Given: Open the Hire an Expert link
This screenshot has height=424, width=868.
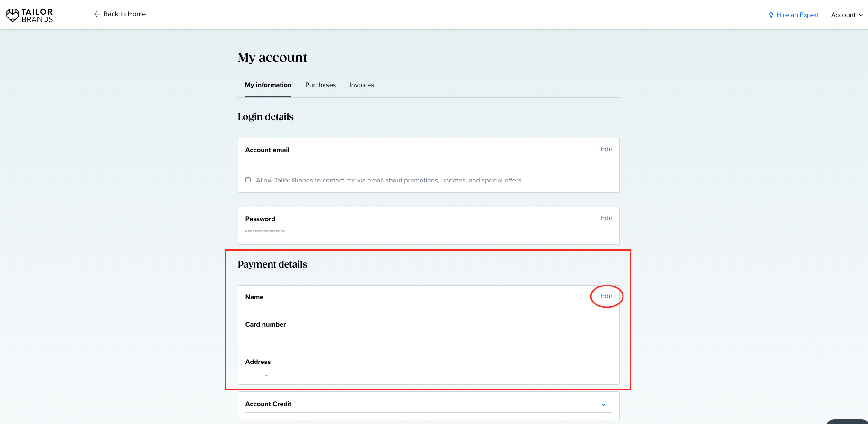Looking at the screenshot, I should click(x=794, y=15).
